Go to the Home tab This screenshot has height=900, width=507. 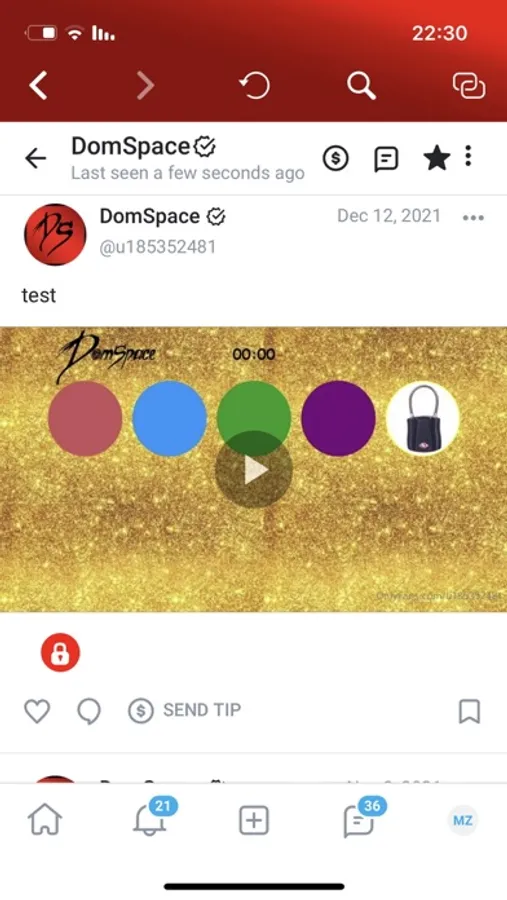45,820
